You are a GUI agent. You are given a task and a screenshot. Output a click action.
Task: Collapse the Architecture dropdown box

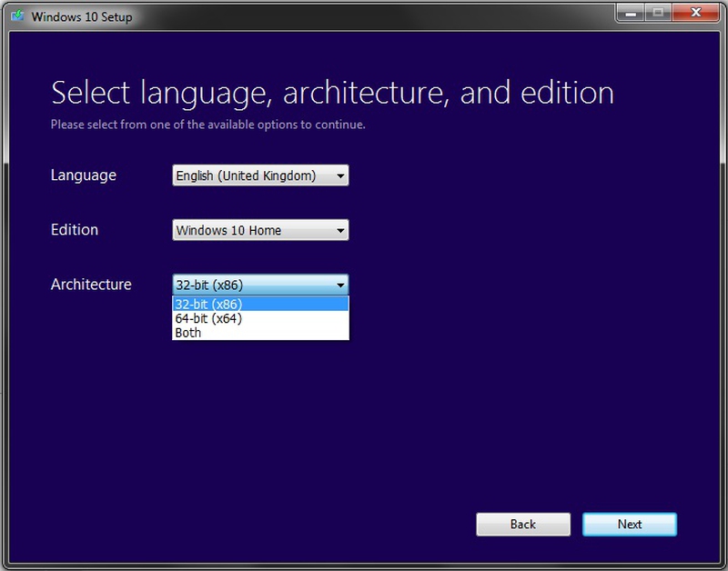[260, 285]
